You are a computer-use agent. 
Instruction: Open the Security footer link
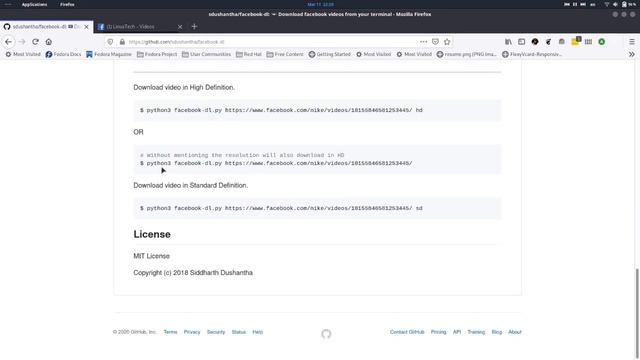point(216,332)
